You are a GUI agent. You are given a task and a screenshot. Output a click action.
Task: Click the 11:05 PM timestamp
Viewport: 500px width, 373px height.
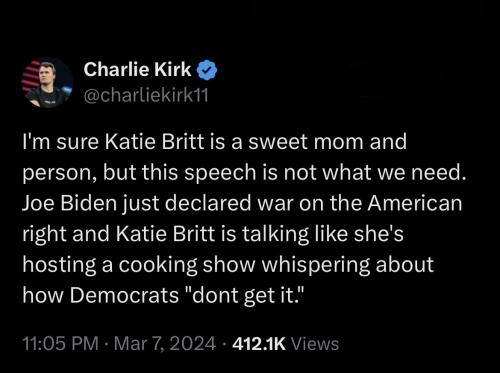61,344
